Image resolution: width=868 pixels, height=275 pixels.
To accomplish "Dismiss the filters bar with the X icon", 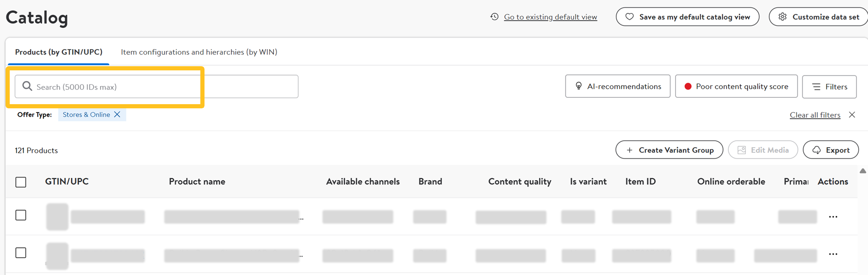I will pos(852,115).
